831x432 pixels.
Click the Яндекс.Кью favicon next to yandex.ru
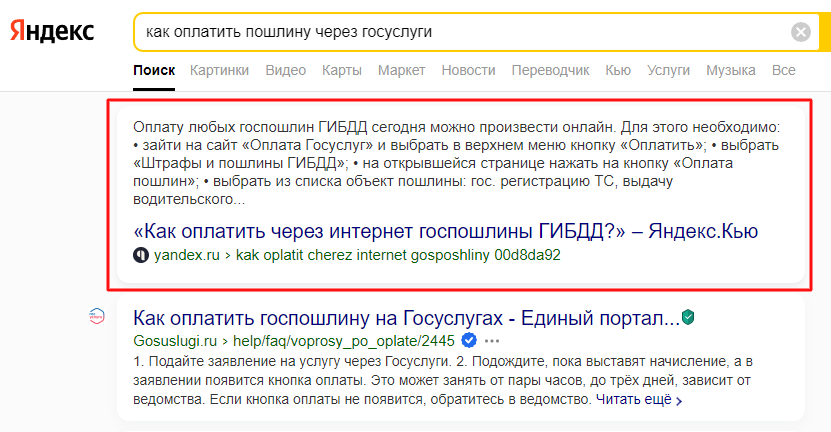[x=140, y=255]
